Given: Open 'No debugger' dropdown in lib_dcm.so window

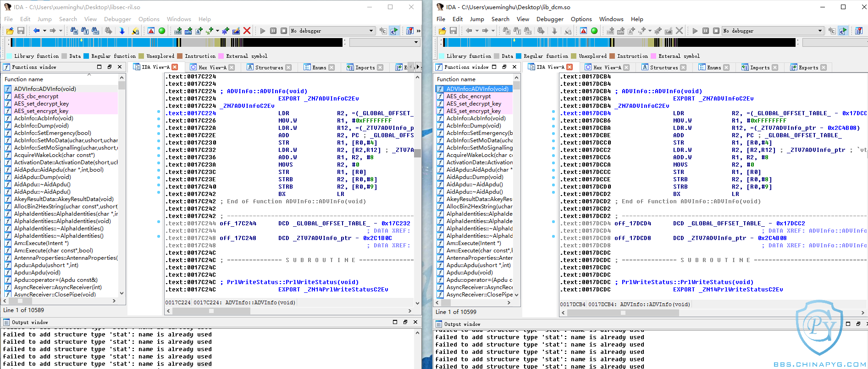Looking at the screenshot, I should click(x=773, y=31).
